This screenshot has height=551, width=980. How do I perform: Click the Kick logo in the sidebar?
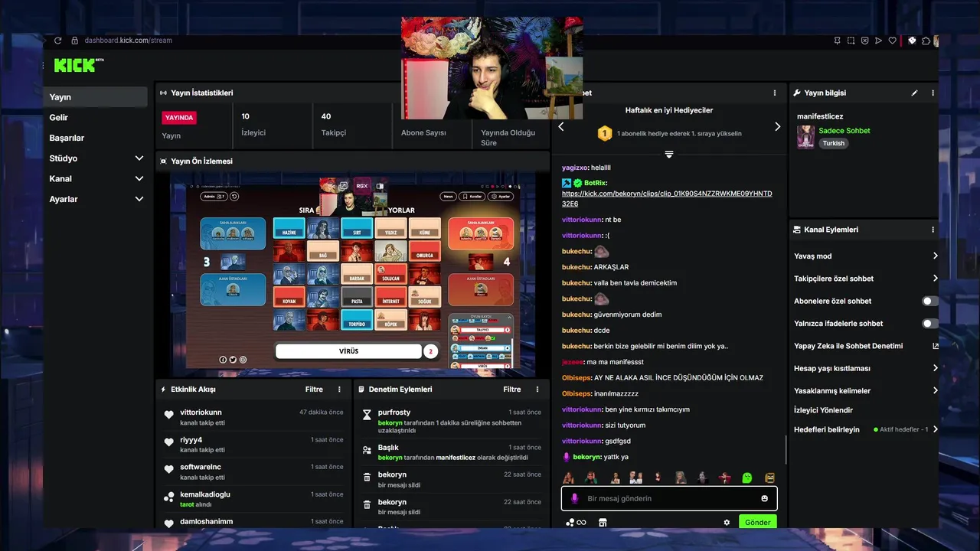click(79, 65)
